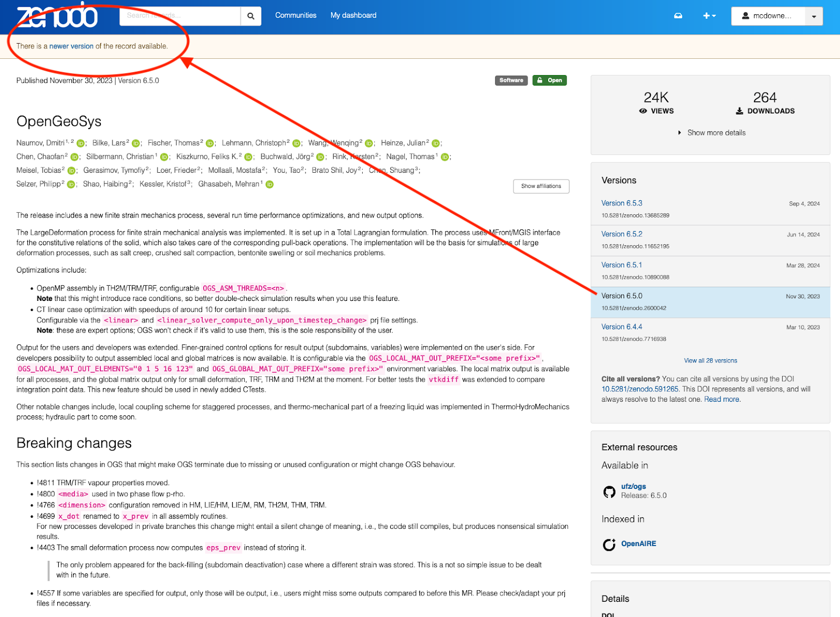Click the GitHub icon under Available in
840x617 pixels.
609,492
